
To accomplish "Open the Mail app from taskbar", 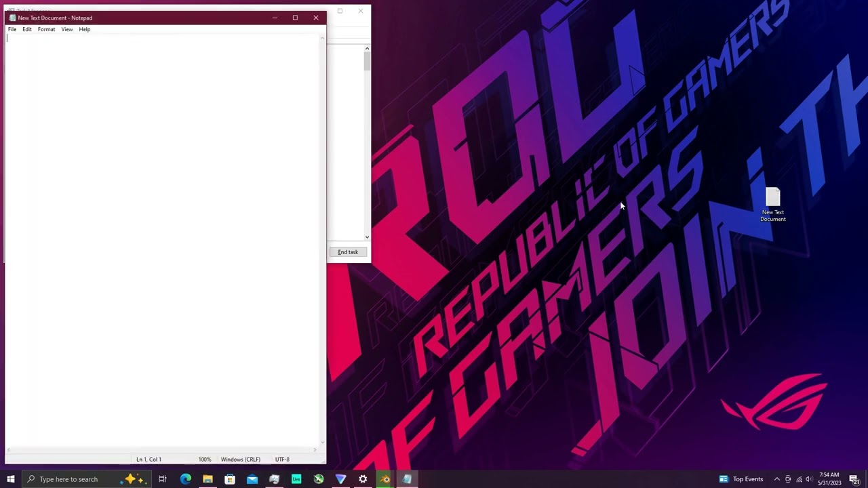I will coord(252,479).
